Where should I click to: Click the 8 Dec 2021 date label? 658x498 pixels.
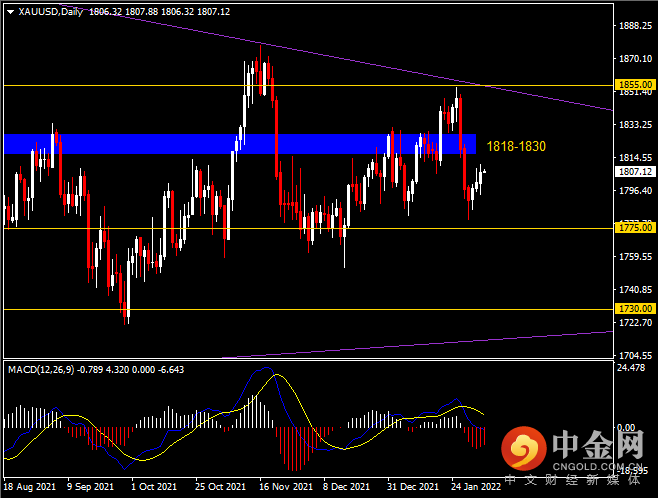346,487
